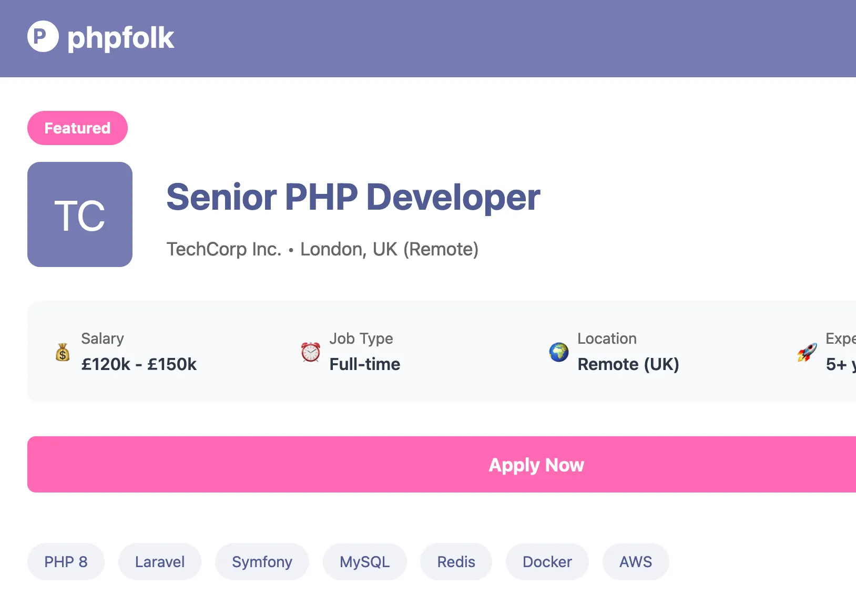Screen dimensions: 856x616
Task: Click the Remote (UK) location value
Action: click(628, 364)
